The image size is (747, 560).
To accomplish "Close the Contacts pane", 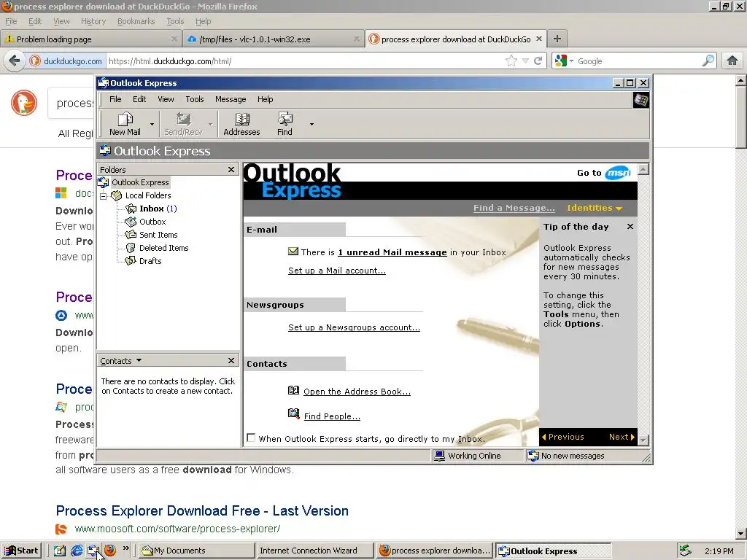I will 231,360.
